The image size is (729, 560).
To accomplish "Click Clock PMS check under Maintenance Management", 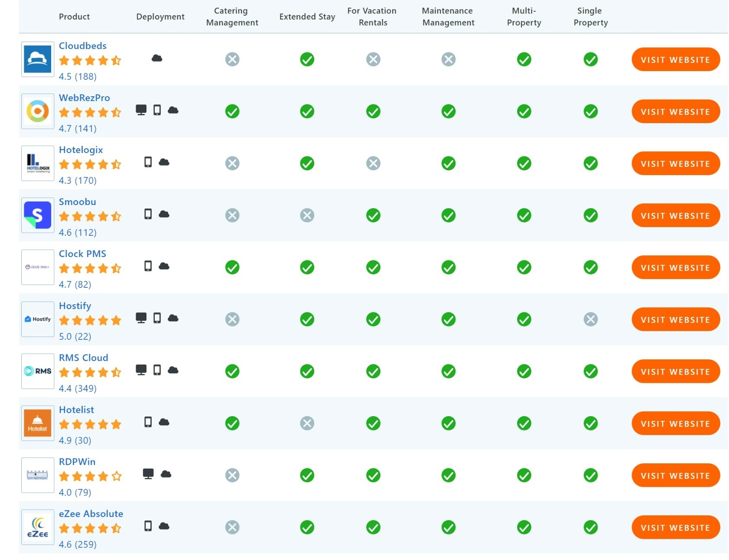I will pyautogui.click(x=449, y=267).
